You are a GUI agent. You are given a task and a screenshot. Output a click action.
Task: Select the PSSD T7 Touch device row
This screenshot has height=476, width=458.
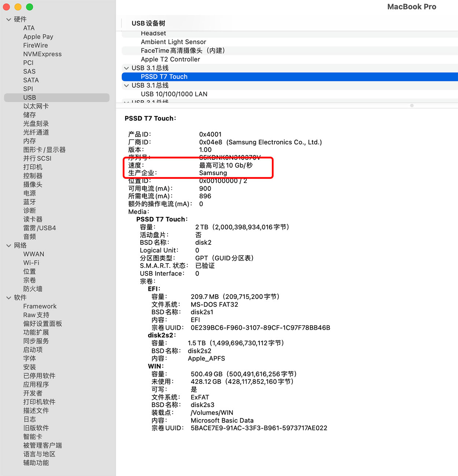[x=289, y=77]
